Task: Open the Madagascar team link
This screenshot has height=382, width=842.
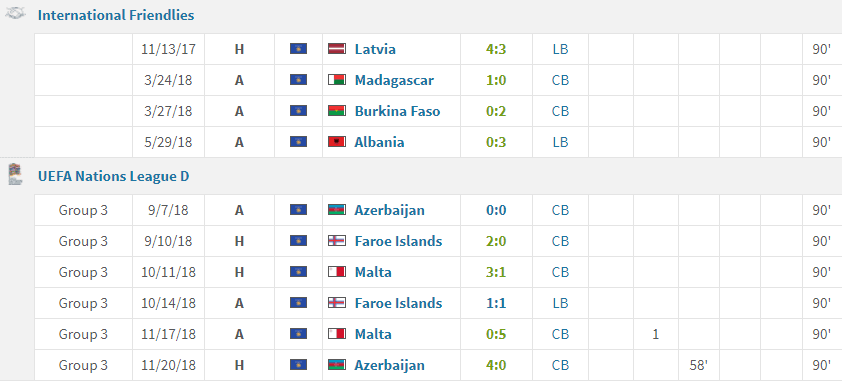Action: 394,81
